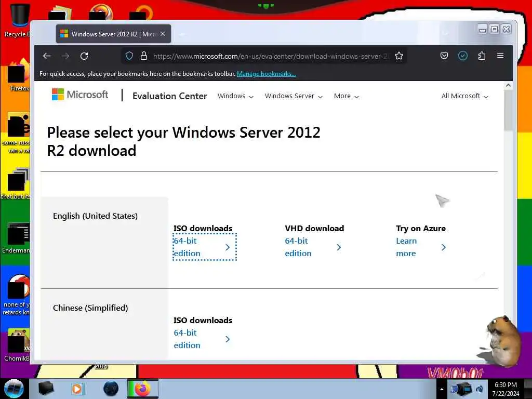Select the ChomikB desktop icon

point(16,345)
